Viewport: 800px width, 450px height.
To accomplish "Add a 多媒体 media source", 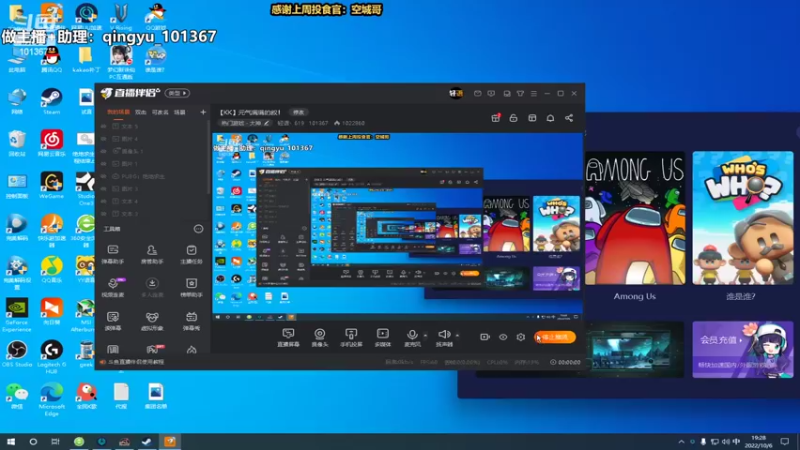I will 383,337.
